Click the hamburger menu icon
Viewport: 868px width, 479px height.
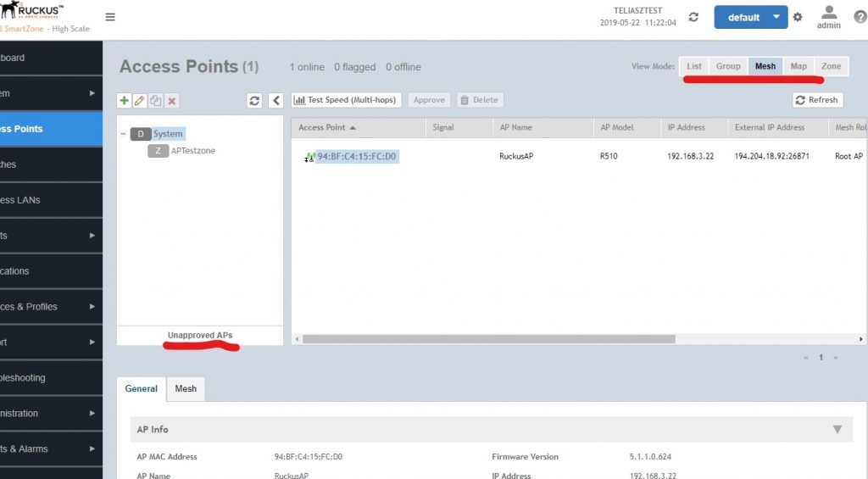[110, 18]
